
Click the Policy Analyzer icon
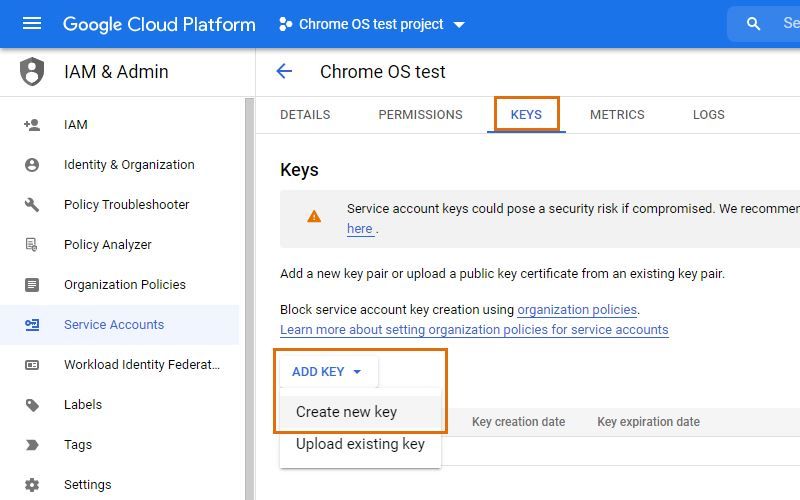coord(32,245)
